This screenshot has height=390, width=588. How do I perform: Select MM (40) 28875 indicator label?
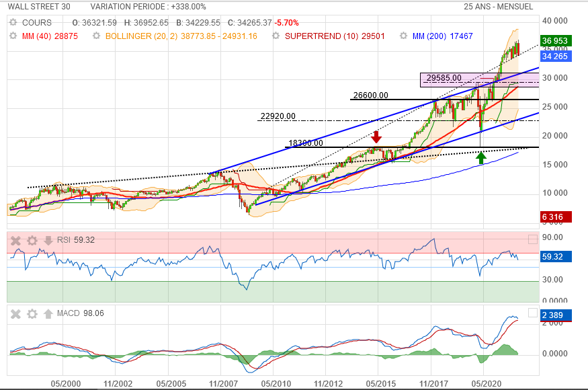(50, 36)
